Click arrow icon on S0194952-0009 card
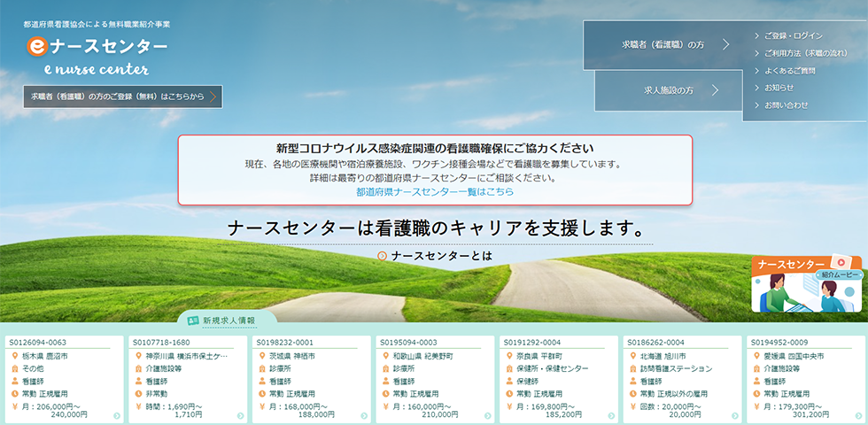The image size is (868, 425). pos(858,416)
